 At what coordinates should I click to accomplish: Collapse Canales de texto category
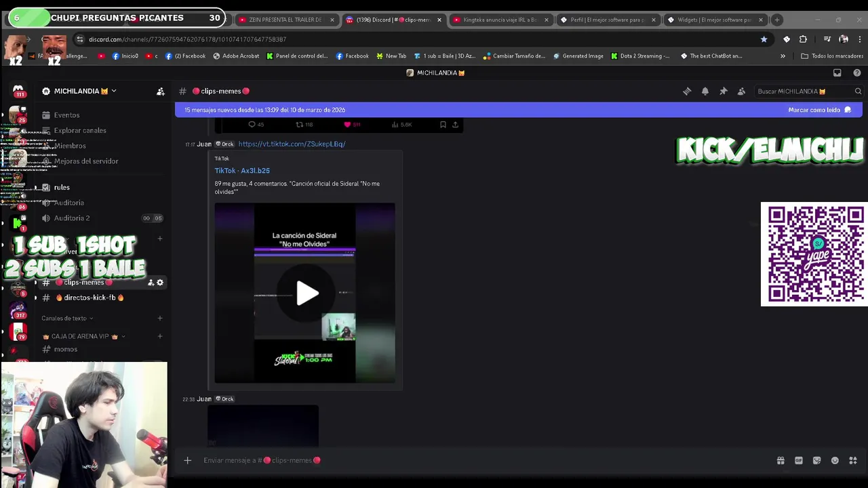[x=67, y=318]
